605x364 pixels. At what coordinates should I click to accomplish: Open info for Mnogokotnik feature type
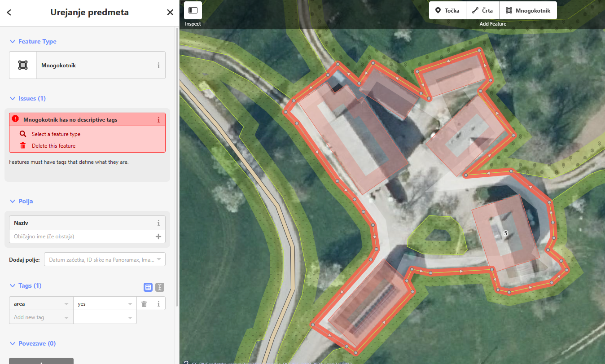pyautogui.click(x=158, y=65)
